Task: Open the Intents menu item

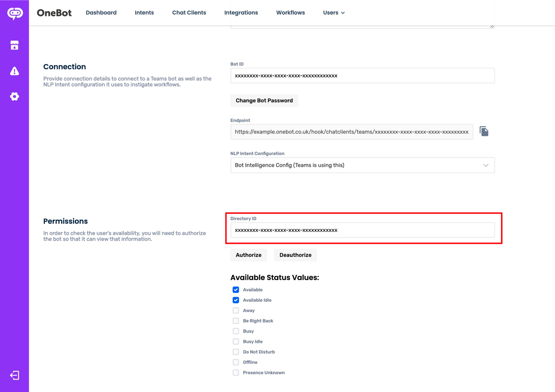Action: tap(144, 13)
